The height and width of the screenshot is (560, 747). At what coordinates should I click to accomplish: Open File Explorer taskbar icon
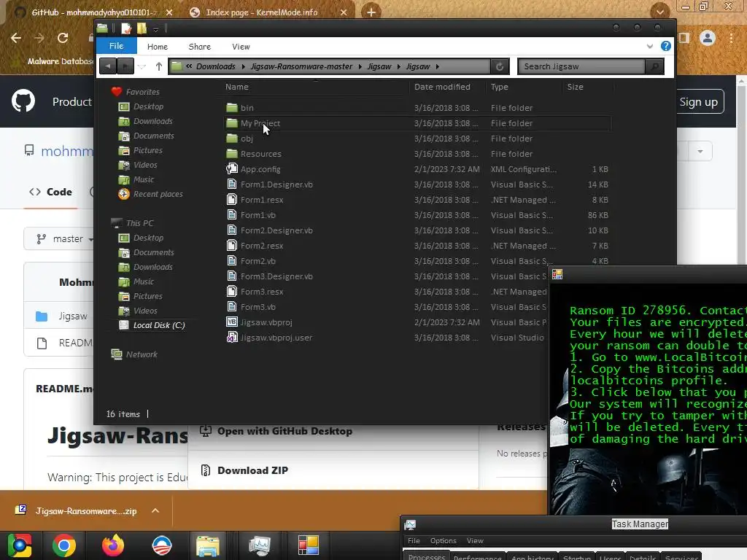click(208, 545)
